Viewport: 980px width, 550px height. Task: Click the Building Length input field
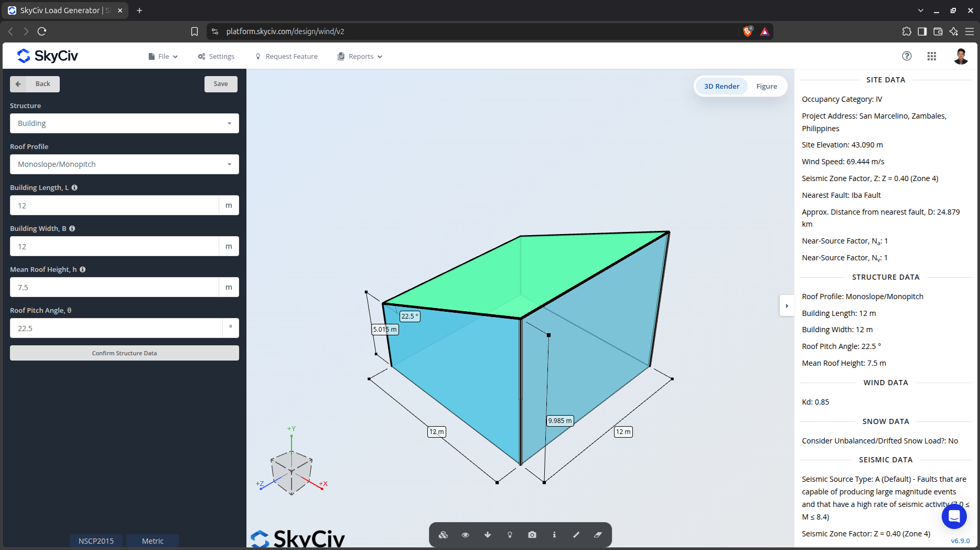pos(114,205)
